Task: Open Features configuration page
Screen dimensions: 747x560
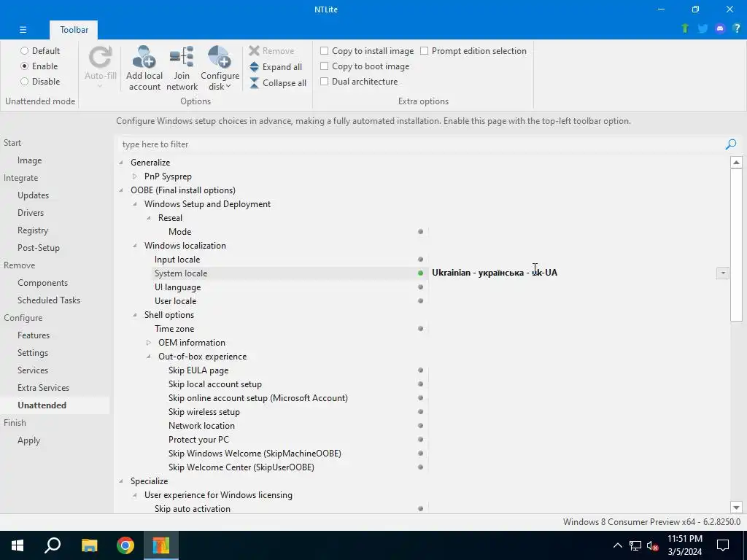Action: (34, 335)
